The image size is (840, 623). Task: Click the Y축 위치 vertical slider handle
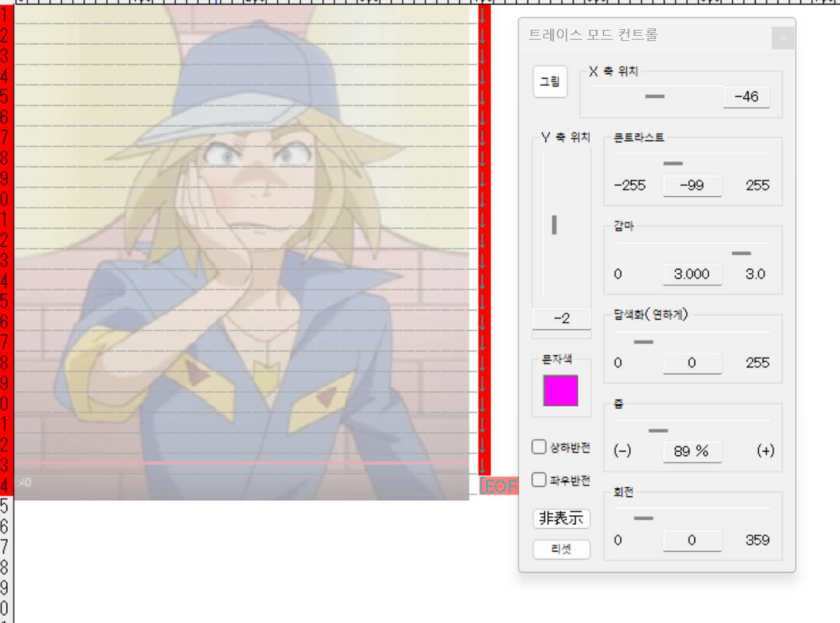point(554,225)
